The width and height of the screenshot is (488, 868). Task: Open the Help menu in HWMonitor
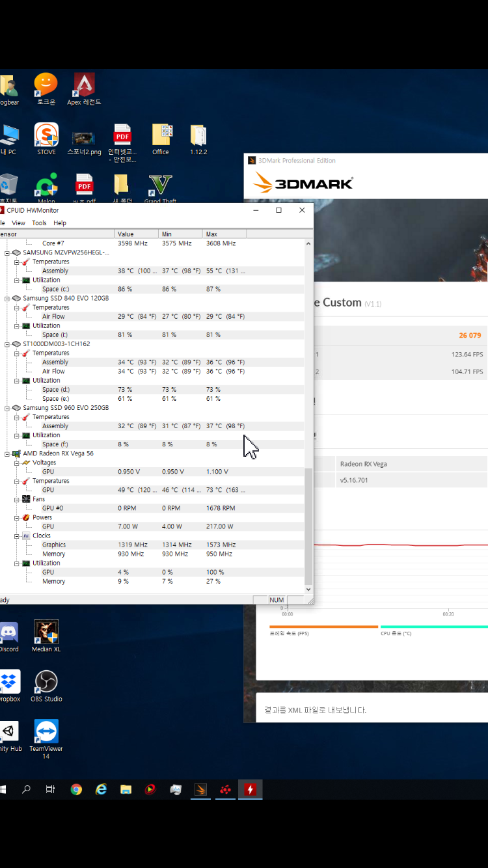click(60, 223)
